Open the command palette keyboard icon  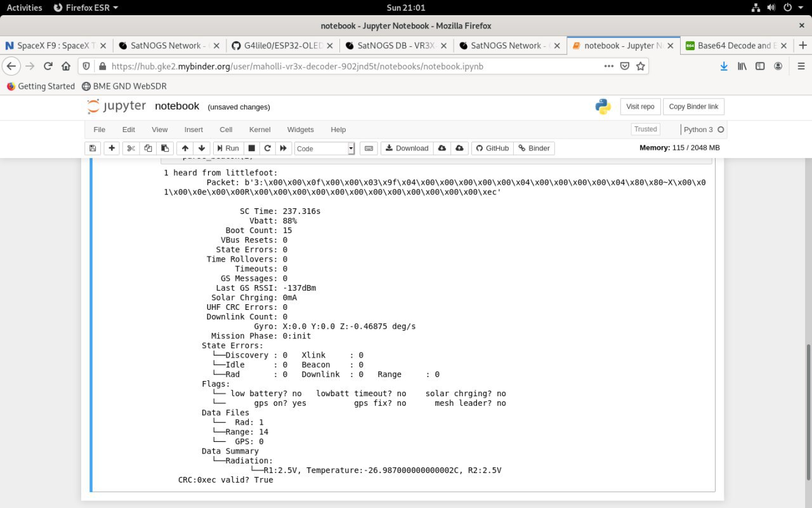pyautogui.click(x=369, y=148)
